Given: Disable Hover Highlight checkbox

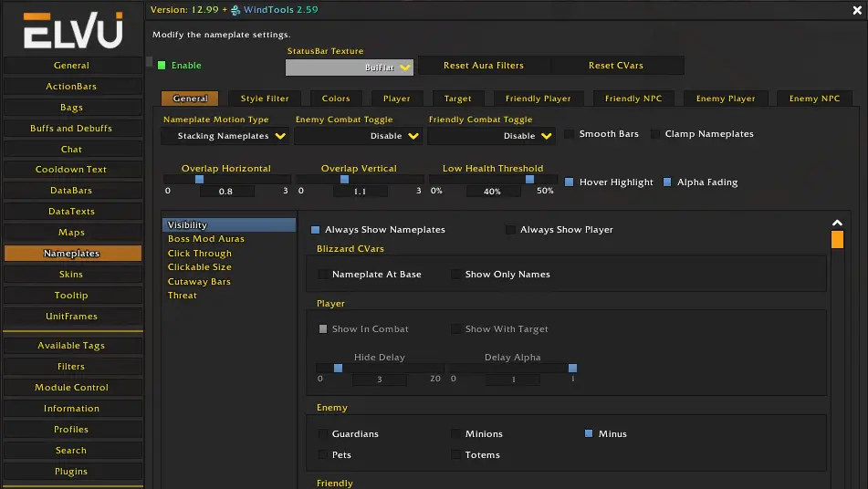Looking at the screenshot, I should pyautogui.click(x=569, y=182).
